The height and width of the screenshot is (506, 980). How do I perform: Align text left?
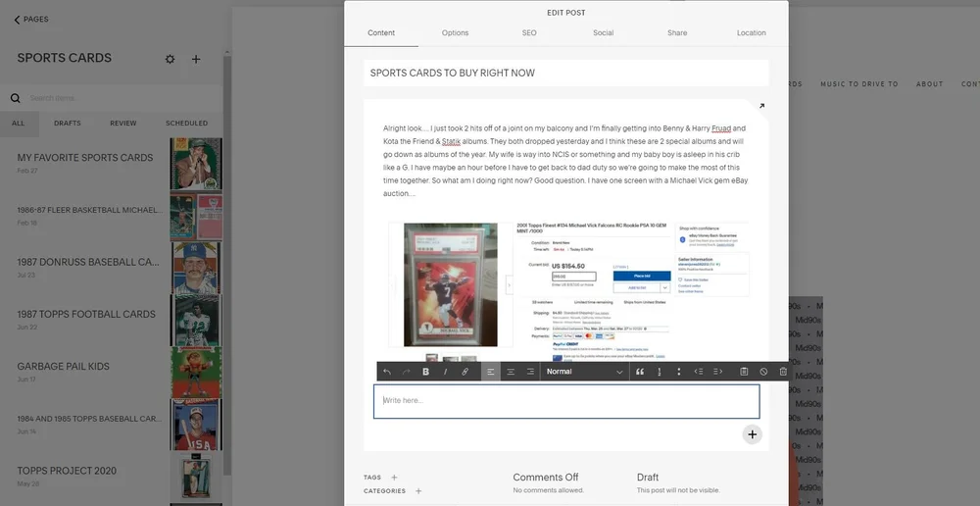coord(491,372)
